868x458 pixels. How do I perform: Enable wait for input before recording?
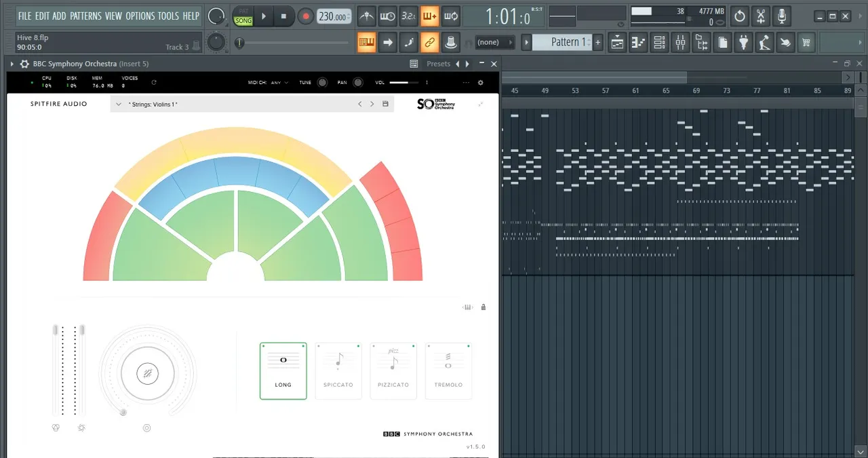[388, 16]
